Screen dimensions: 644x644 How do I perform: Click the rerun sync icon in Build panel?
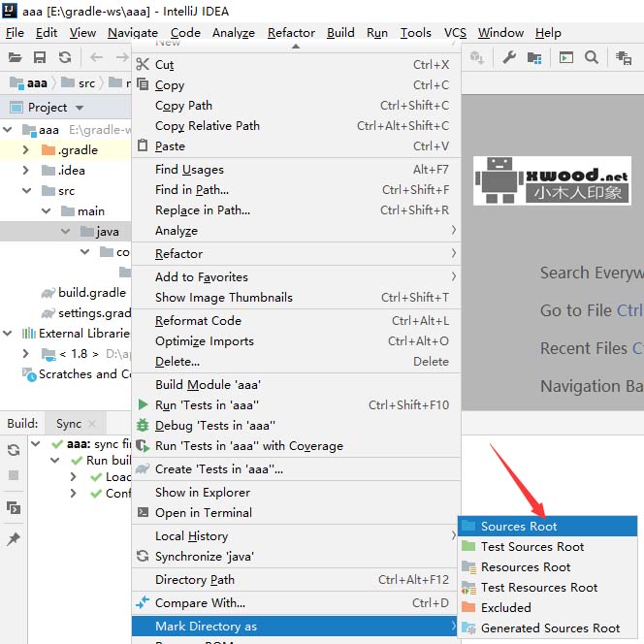pos(14,450)
